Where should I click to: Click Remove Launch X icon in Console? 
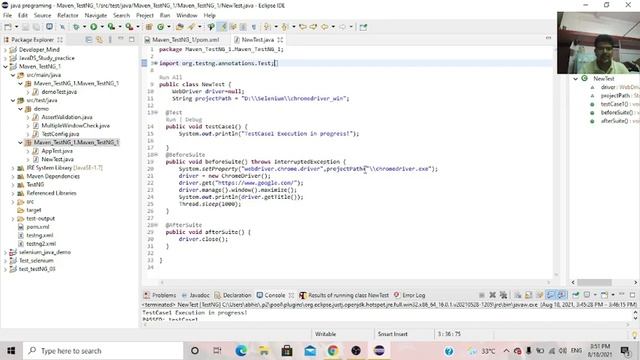pos(493,295)
